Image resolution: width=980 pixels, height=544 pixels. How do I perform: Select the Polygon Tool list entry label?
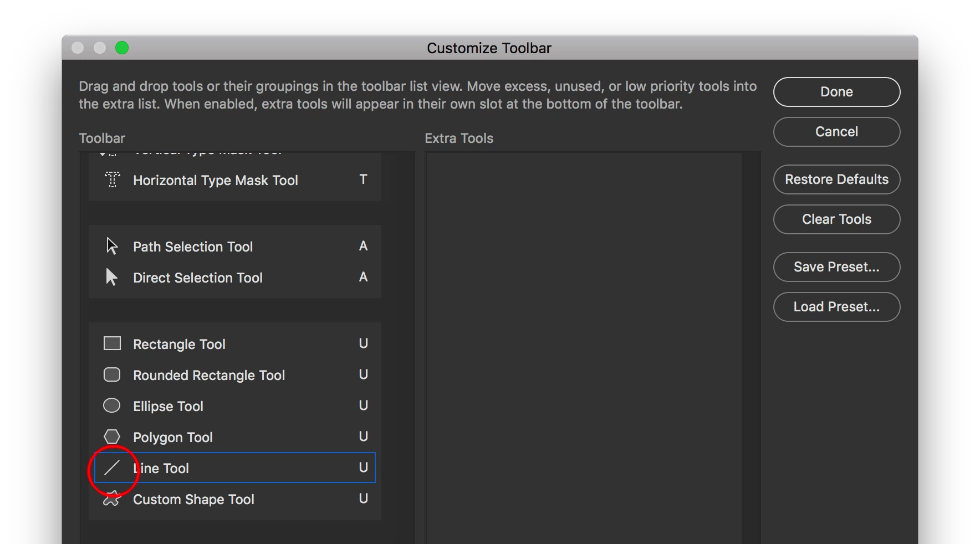click(173, 438)
